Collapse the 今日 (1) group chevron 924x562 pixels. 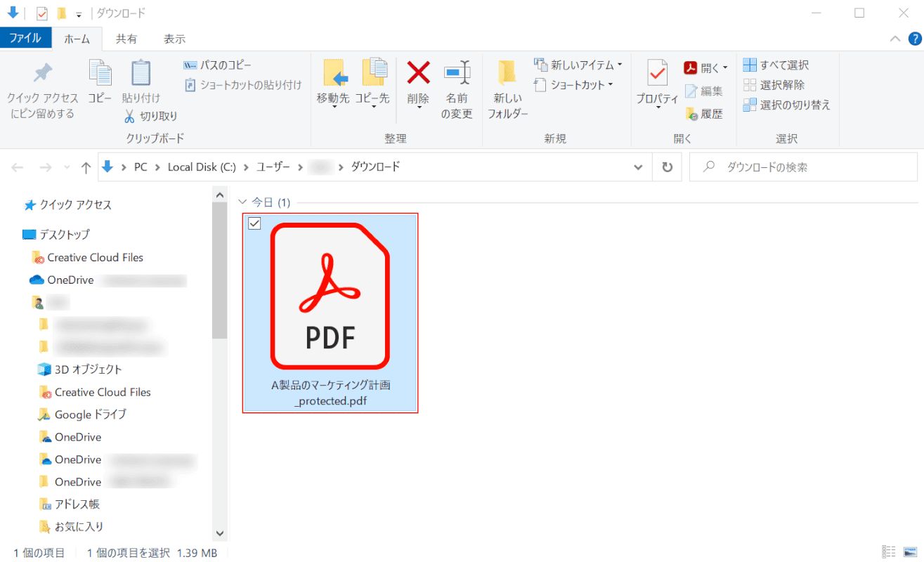pyautogui.click(x=243, y=202)
